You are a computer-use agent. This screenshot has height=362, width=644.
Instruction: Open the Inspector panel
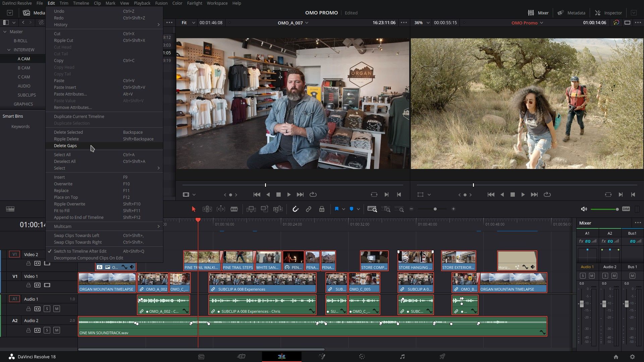(608, 13)
